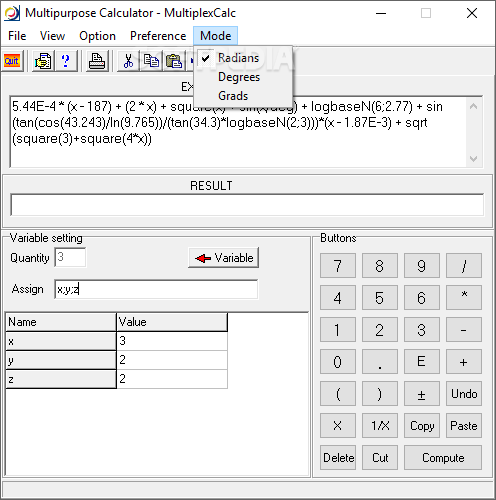Click the Copy keypad button
The image size is (496, 500).
422,426
